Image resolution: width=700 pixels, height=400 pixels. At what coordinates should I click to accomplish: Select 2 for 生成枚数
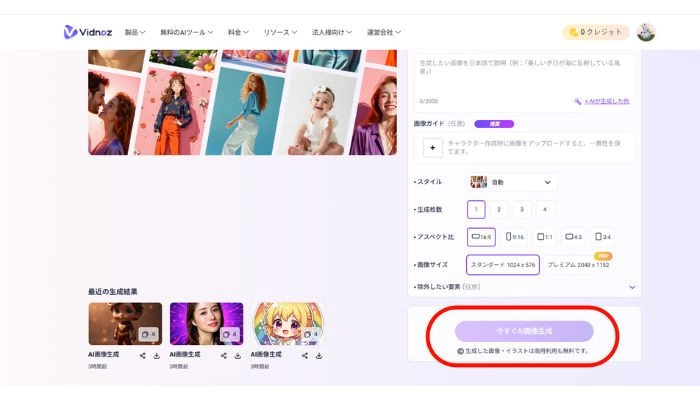coord(499,209)
